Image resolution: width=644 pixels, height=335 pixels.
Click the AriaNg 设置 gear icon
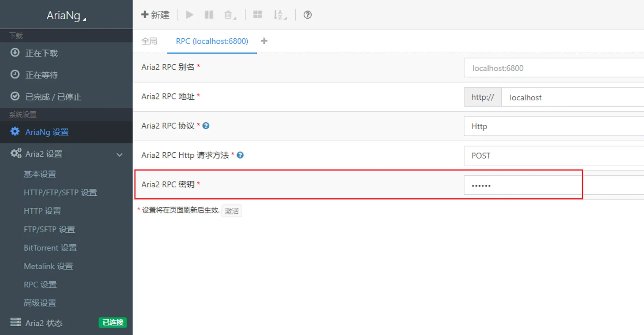click(15, 131)
